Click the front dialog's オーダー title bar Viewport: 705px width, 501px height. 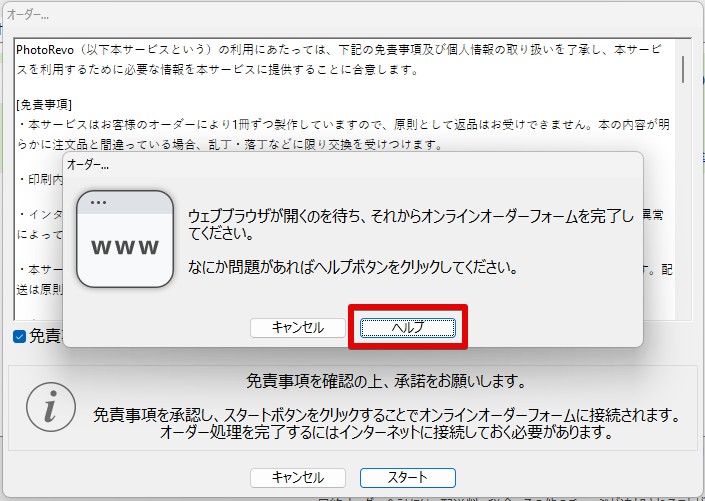click(x=300, y=164)
